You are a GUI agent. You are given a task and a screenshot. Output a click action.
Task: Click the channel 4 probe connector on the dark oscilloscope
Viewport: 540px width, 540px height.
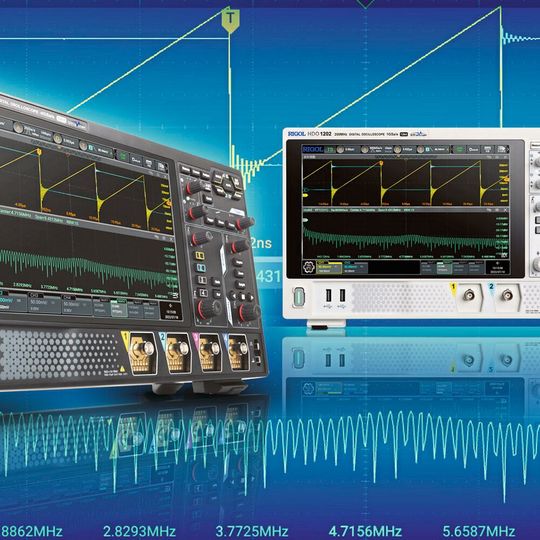[239, 353]
